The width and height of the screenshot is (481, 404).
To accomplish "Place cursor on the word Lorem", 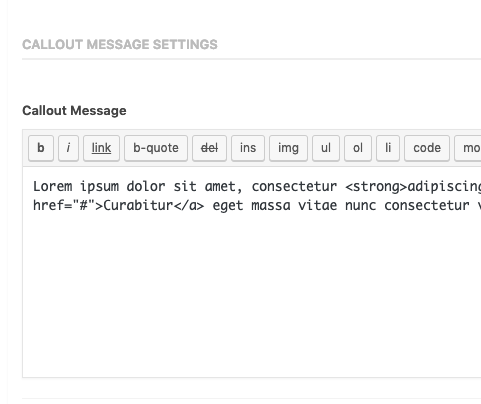I will 53,186.
